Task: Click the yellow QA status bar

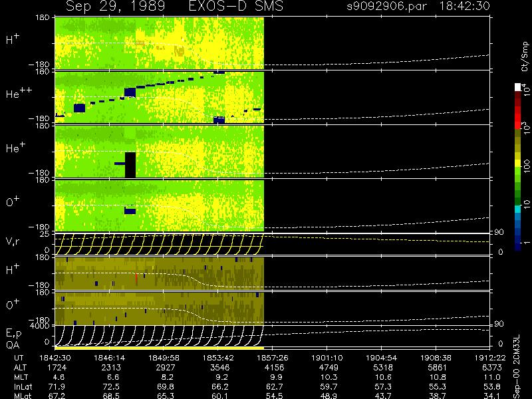Action: tap(159, 348)
